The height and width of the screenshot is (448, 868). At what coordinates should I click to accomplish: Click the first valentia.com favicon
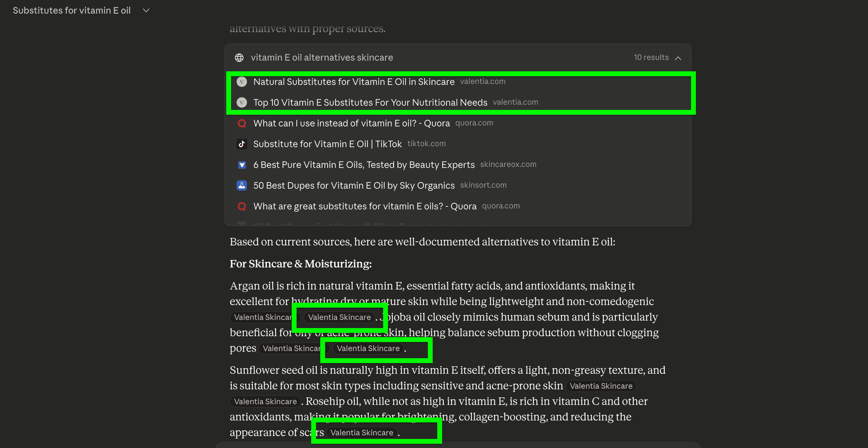[x=241, y=82]
